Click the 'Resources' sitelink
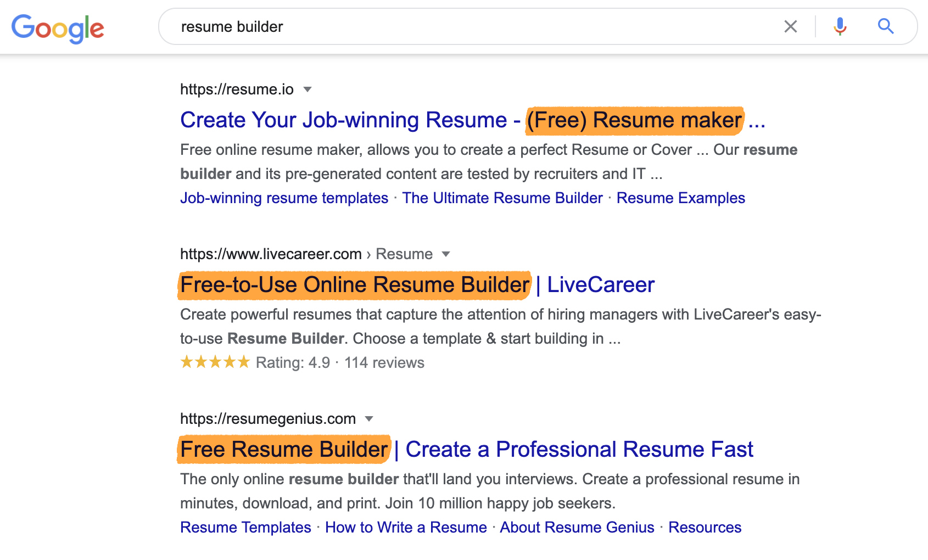The width and height of the screenshot is (928, 560). coord(705,528)
